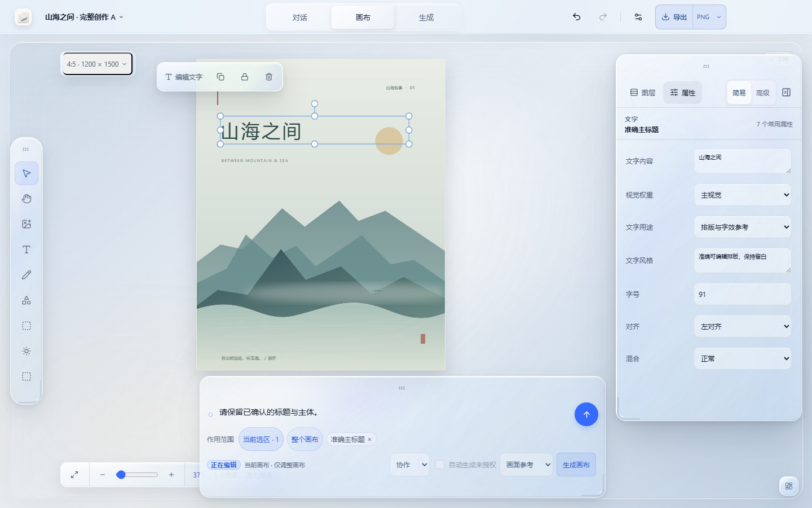Zoom in with the plus button

click(171, 475)
